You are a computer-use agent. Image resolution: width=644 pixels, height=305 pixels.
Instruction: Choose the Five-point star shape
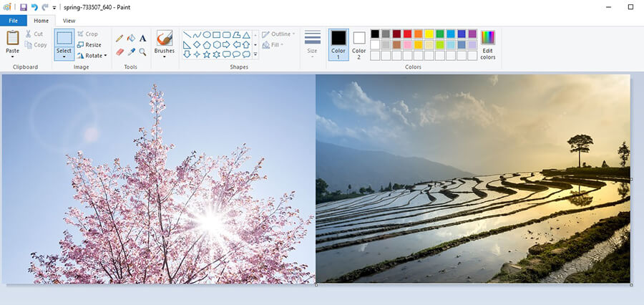(x=207, y=54)
